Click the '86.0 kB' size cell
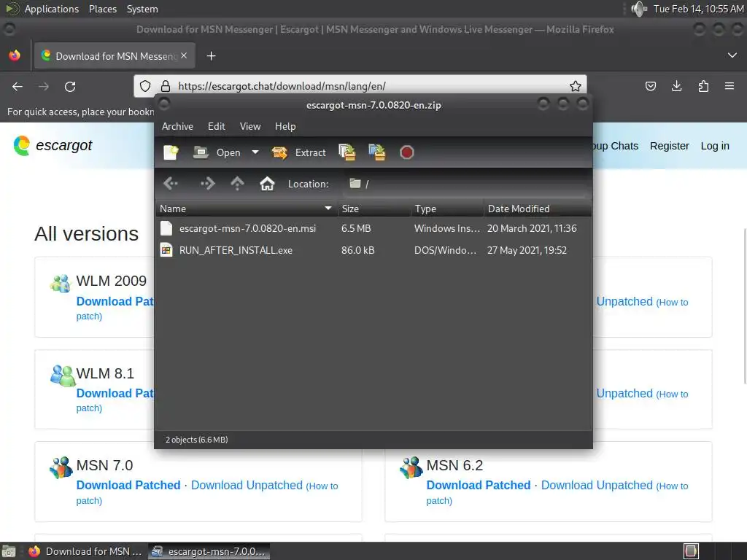This screenshot has height=560, width=747. [357, 251]
